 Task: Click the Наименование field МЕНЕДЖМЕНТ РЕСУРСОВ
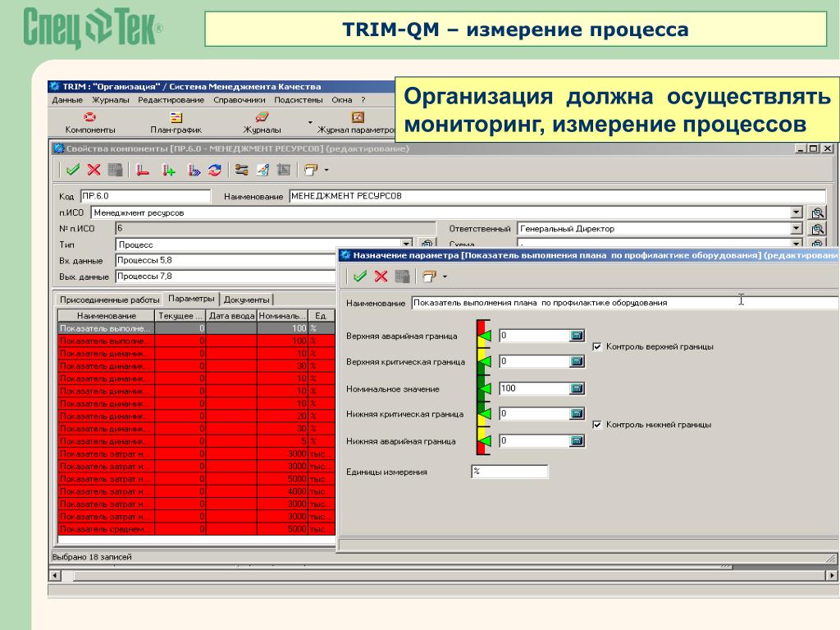(x=557, y=196)
